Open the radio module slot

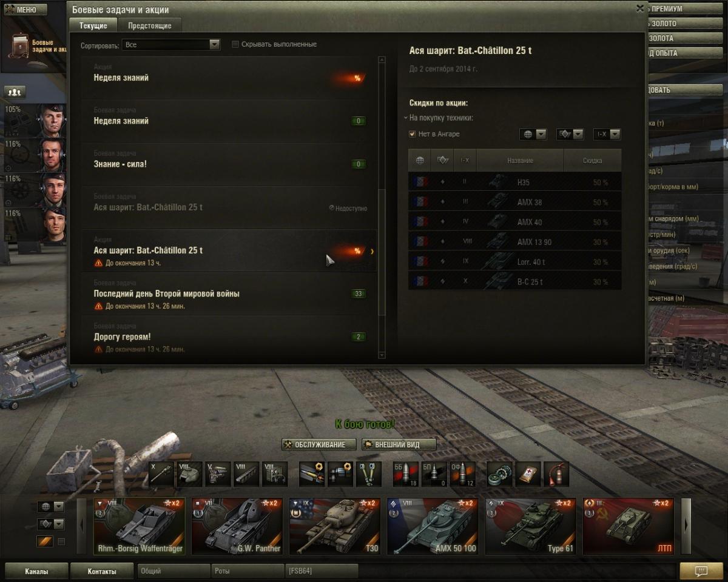point(274,473)
